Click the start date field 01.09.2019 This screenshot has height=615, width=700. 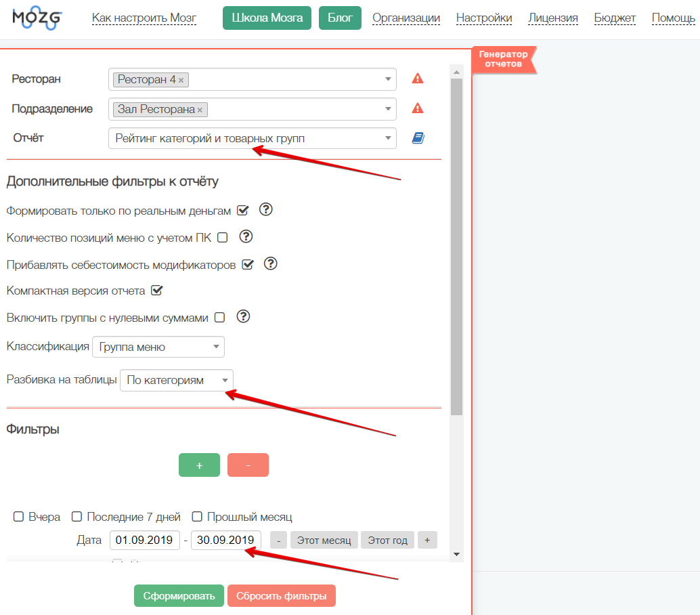(145, 540)
